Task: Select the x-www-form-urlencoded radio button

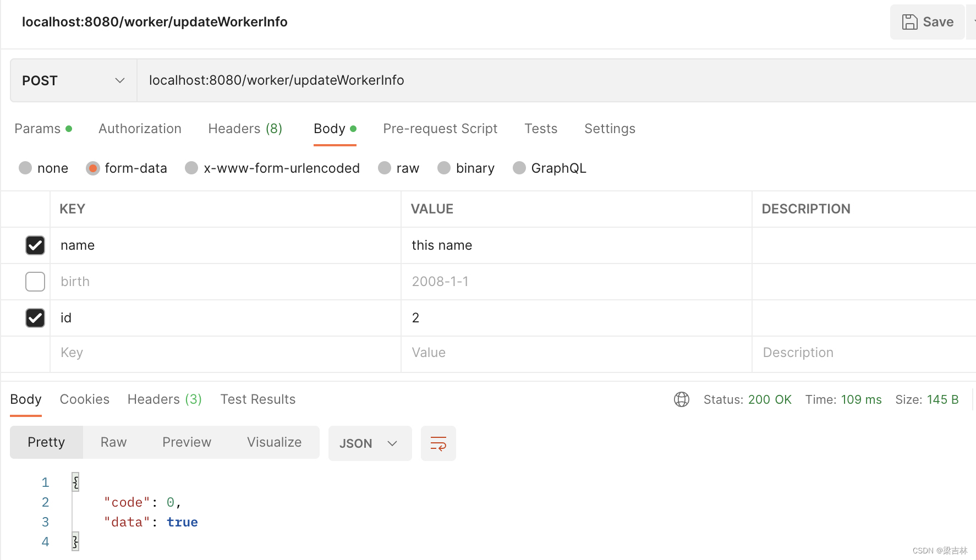Action: point(191,168)
